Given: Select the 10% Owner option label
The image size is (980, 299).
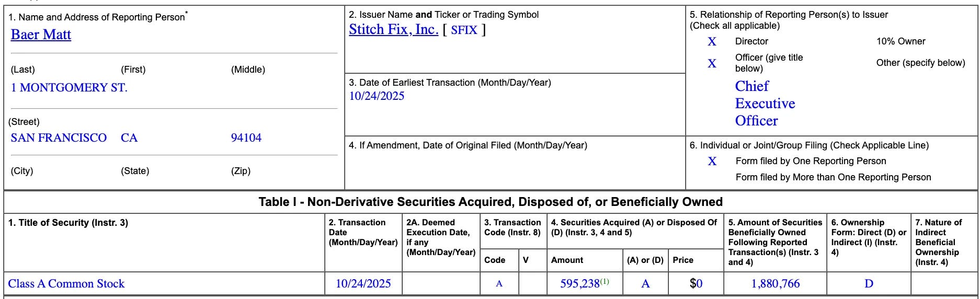Looking at the screenshot, I should pyautogui.click(x=901, y=41).
